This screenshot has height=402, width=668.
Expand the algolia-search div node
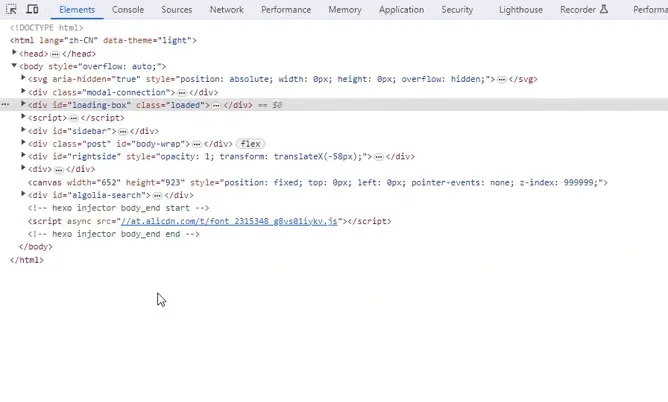(23, 194)
